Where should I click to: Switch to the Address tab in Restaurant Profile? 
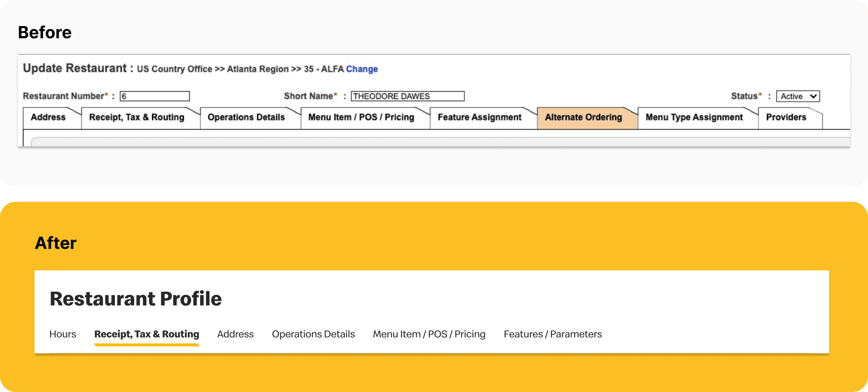click(x=235, y=334)
